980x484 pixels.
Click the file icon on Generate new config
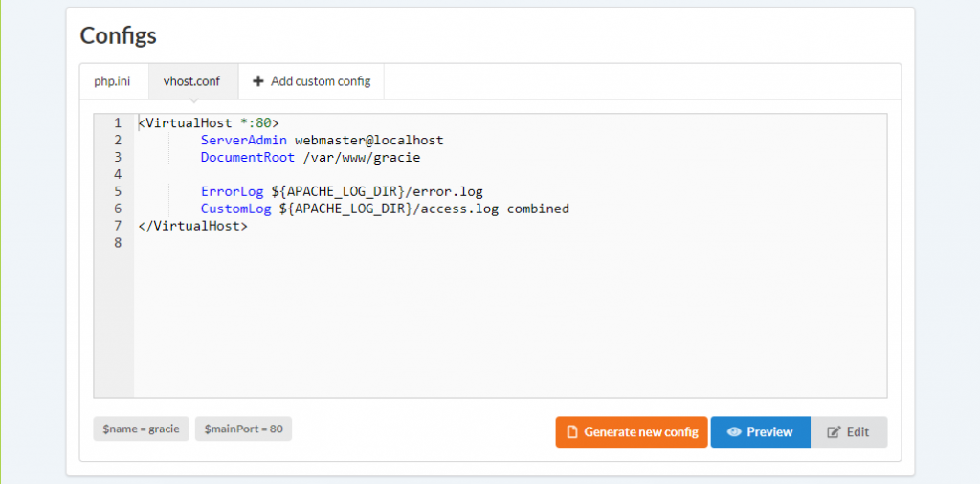click(572, 432)
